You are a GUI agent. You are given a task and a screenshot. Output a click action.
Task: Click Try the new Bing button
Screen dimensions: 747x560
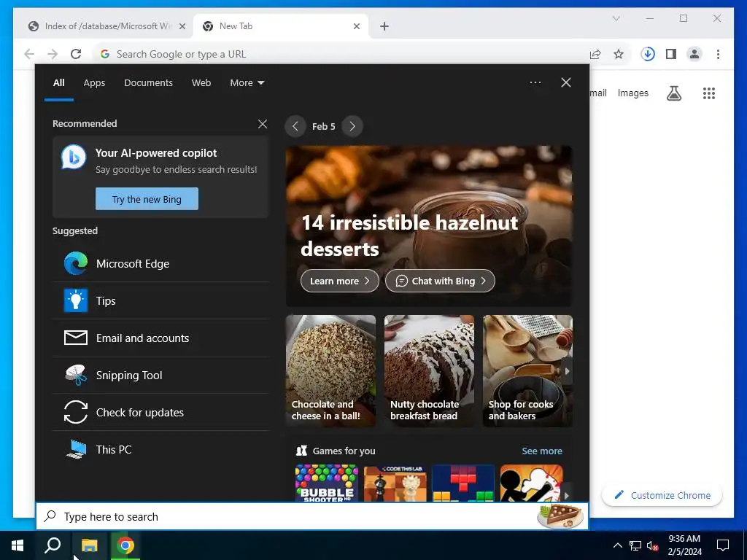pos(147,198)
